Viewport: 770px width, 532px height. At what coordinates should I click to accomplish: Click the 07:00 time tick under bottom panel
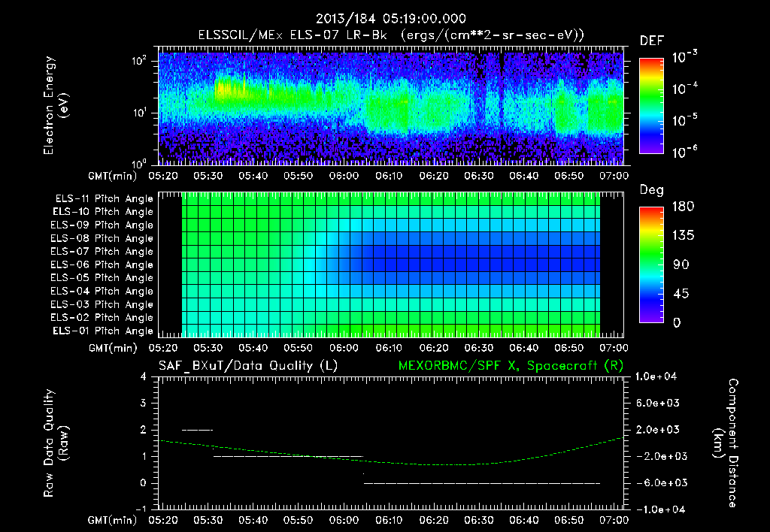(614, 520)
